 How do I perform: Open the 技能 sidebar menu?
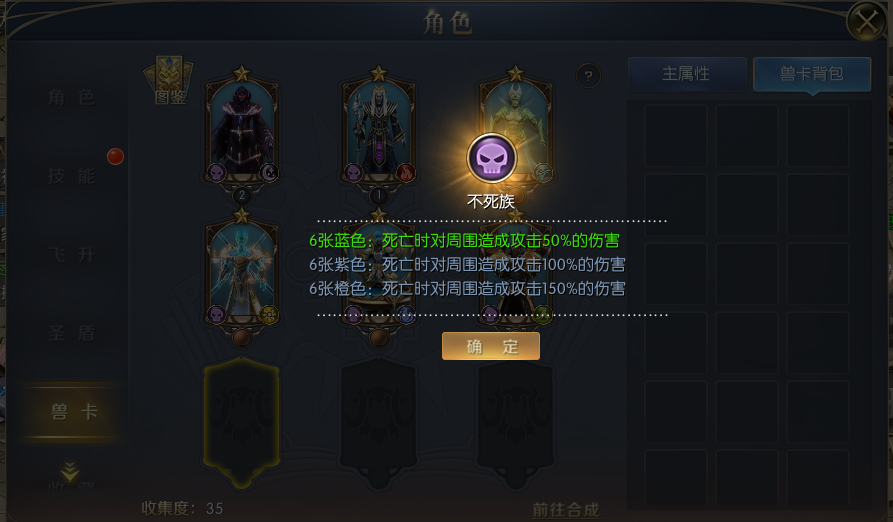pyautogui.click(x=71, y=176)
